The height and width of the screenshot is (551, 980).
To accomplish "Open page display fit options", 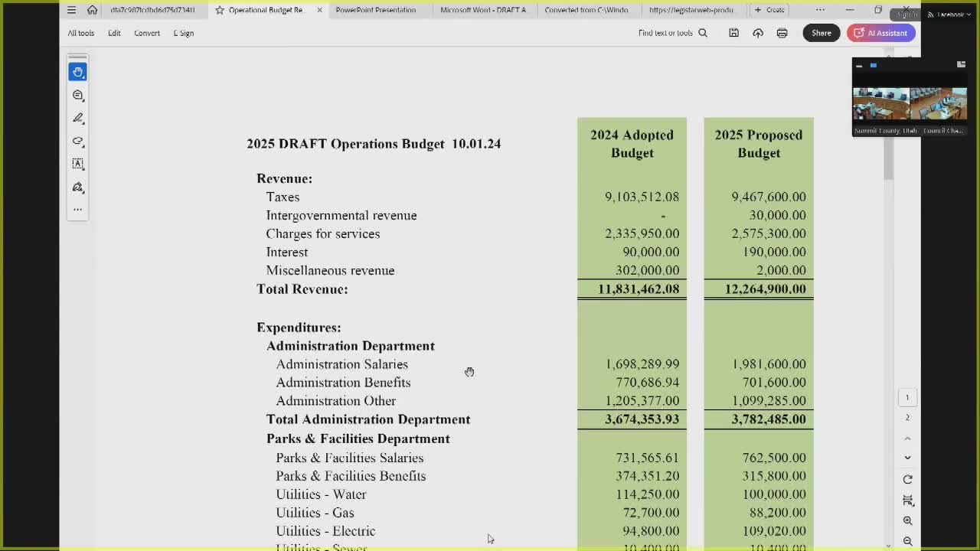I will (907, 500).
